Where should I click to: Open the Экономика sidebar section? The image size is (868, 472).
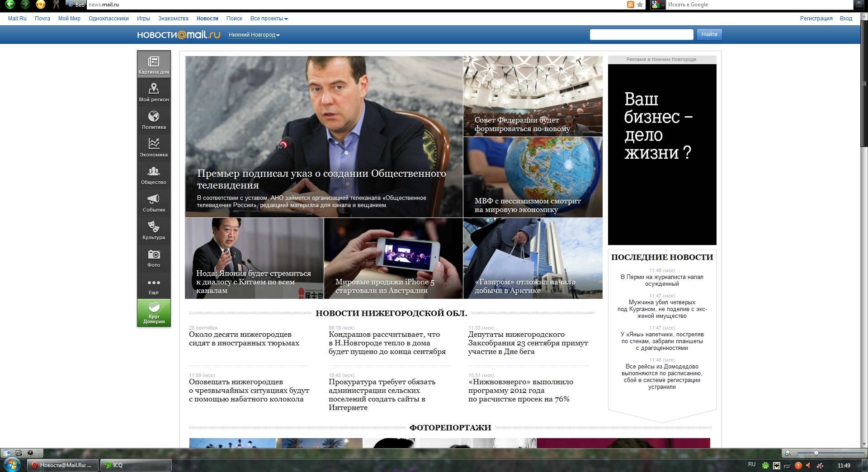tap(154, 147)
